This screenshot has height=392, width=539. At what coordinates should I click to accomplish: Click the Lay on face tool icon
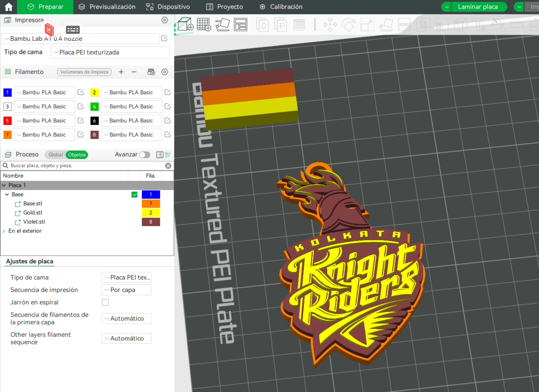click(386, 25)
